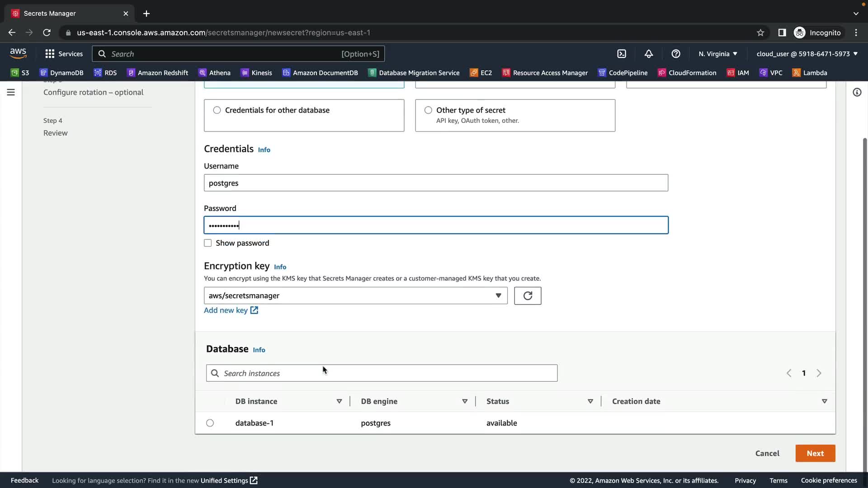The image size is (868, 488).
Task: Expand the aws/secretsmanager encryption key dropdown
Action: pyautogui.click(x=355, y=296)
